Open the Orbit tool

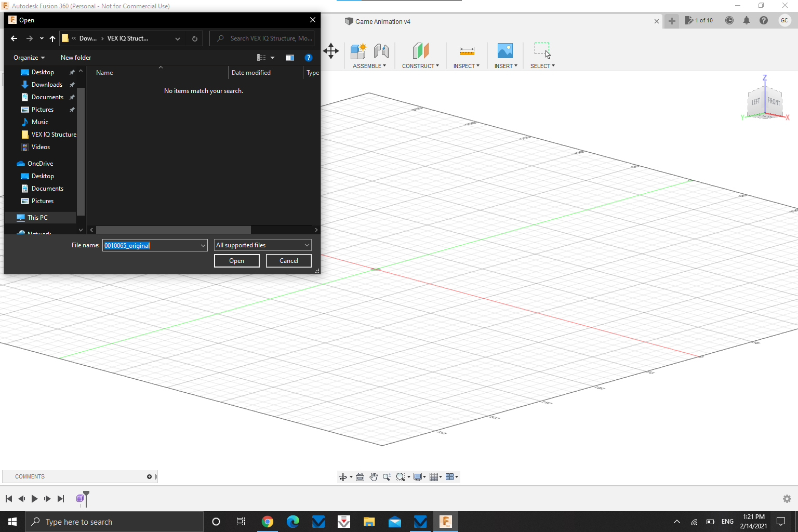pyautogui.click(x=343, y=476)
